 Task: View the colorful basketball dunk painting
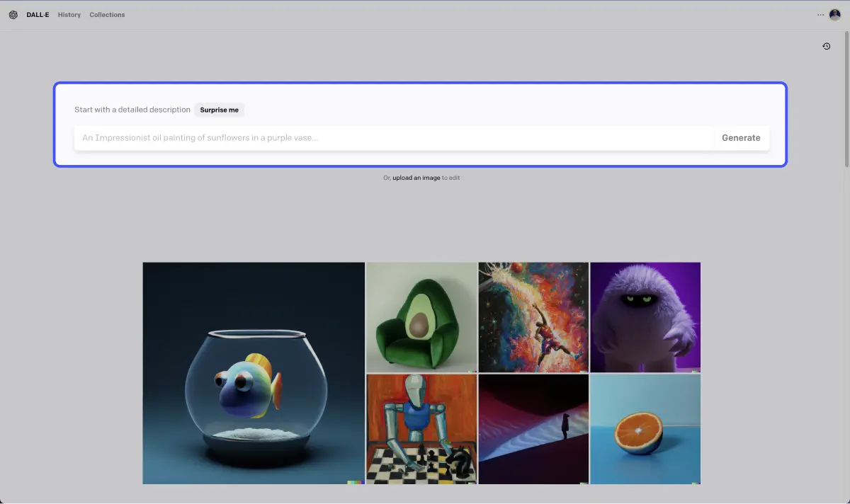pos(533,317)
